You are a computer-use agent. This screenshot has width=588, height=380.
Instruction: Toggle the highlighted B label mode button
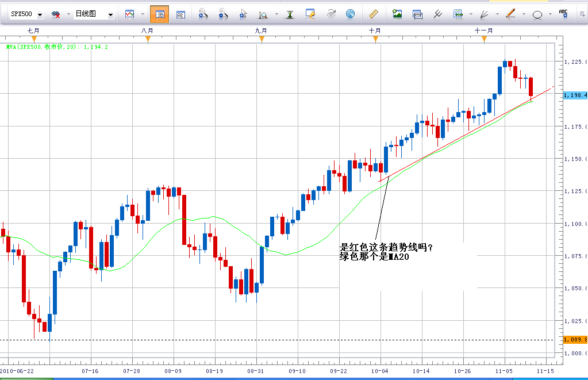point(160,14)
